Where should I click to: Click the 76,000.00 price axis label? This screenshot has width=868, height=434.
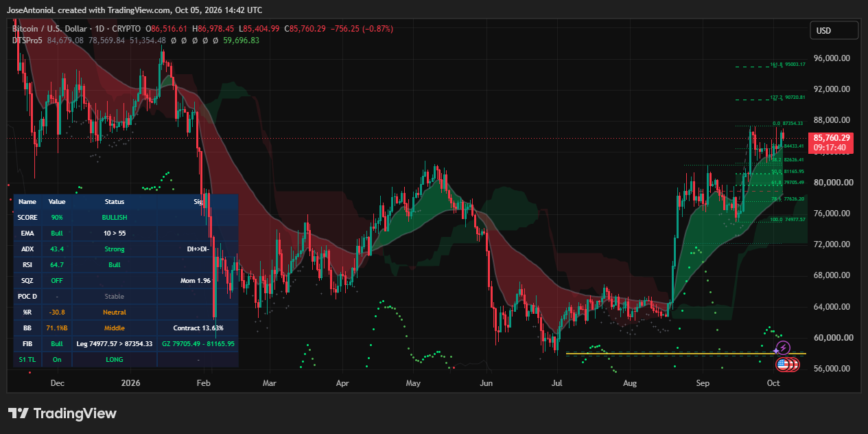(x=832, y=214)
